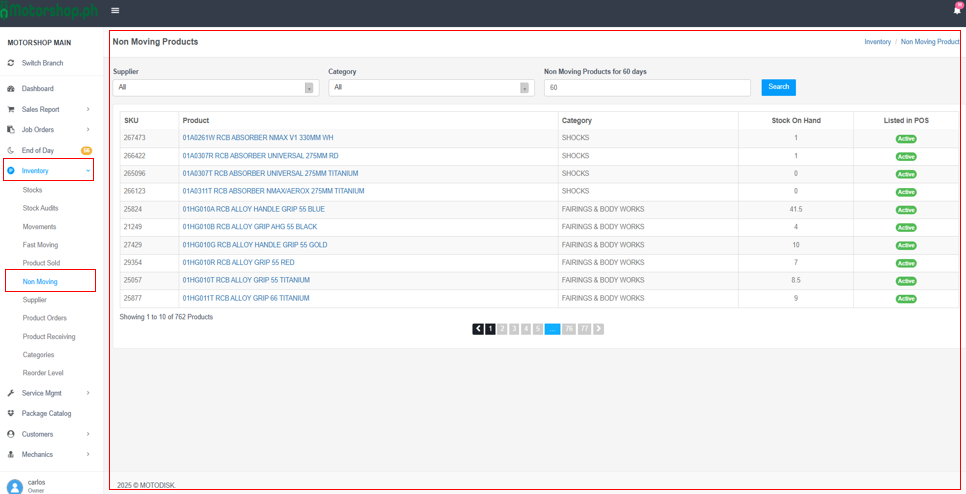Open 01HG010A RCB Alloy Handle Grip Blue link
This screenshot has height=494, width=966.
pos(253,209)
